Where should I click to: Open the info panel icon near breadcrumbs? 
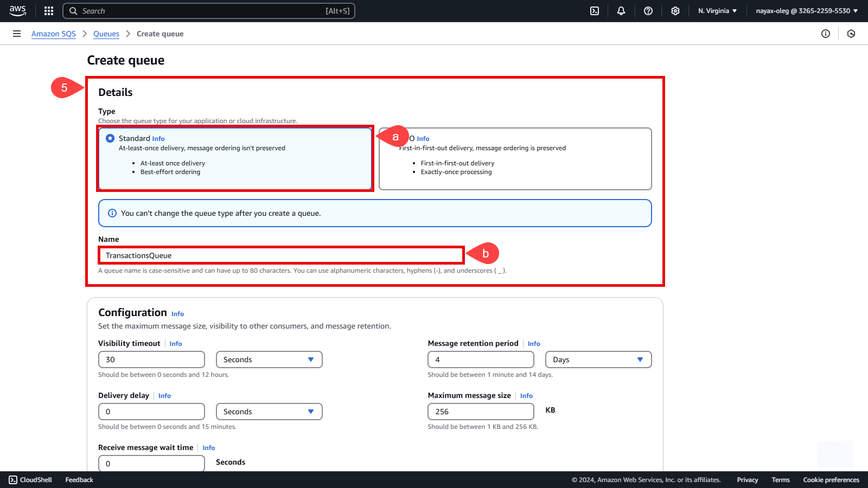click(x=826, y=34)
